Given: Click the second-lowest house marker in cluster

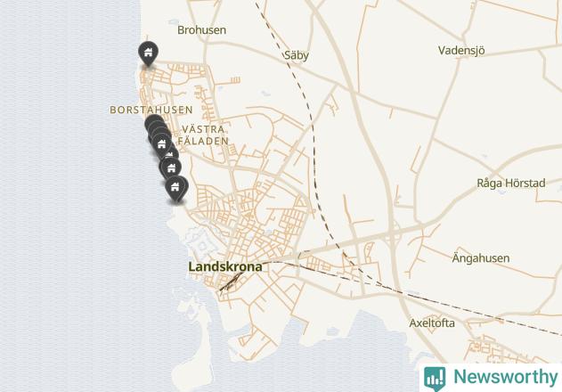Looking at the screenshot, I should coord(171,167).
